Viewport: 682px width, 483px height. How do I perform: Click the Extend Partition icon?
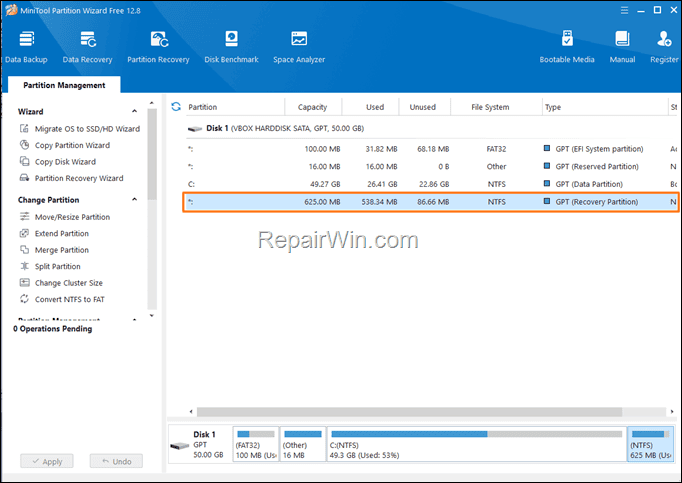tap(24, 233)
